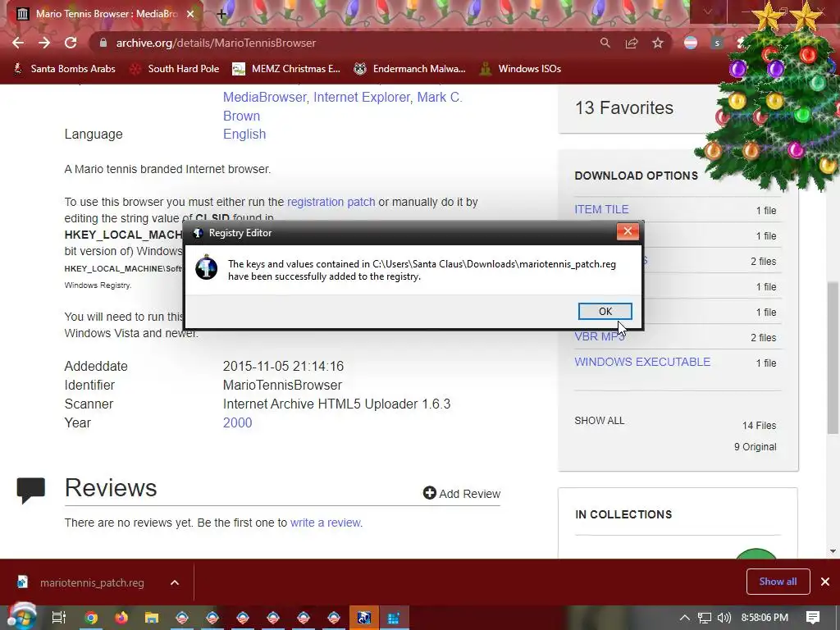
Task: Open network settings tray icon
Action: point(705,618)
